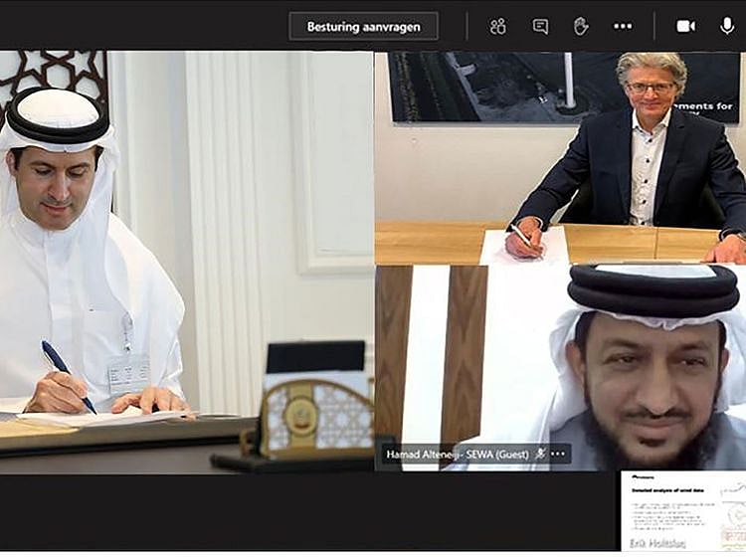Click the Hamad Alteneiji - SEWA (Guest) name label
Viewport: 746px width, 560px height.
(x=457, y=454)
